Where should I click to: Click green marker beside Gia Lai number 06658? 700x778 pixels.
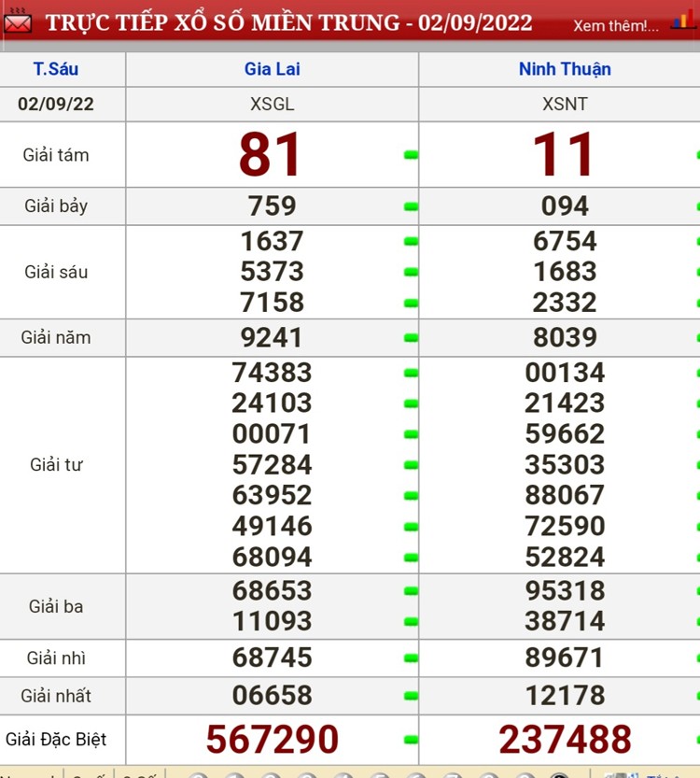pos(411,697)
